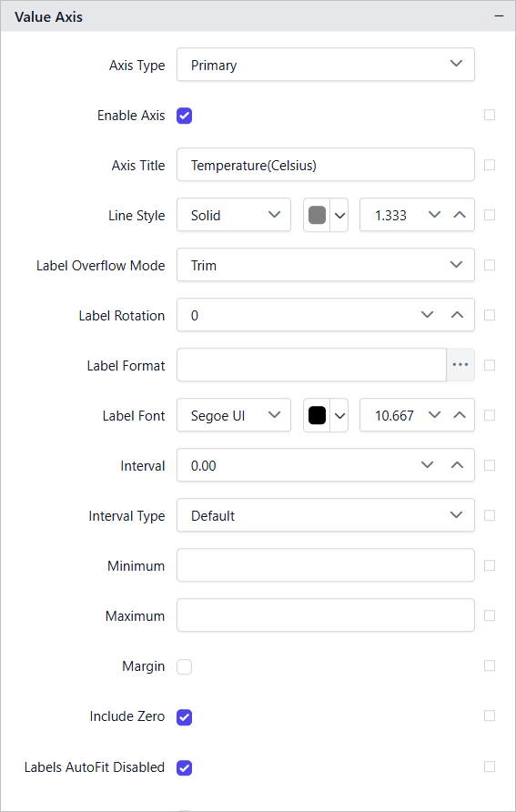Uncheck the Enable Axis checkbox
The height and width of the screenshot is (812, 516).
coord(184,116)
